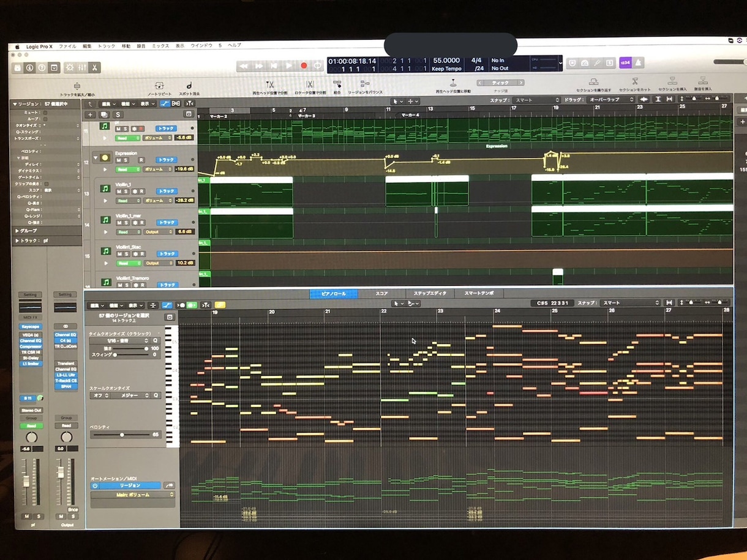The height and width of the screenshot is (560, 747).
Task: Open the ファイル menu
Action: click(67, 46)
